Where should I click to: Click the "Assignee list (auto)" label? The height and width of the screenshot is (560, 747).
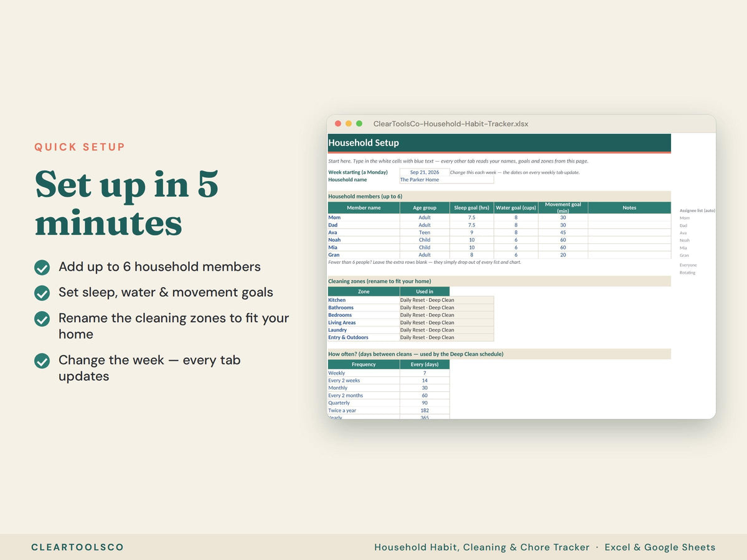(697, 211)
